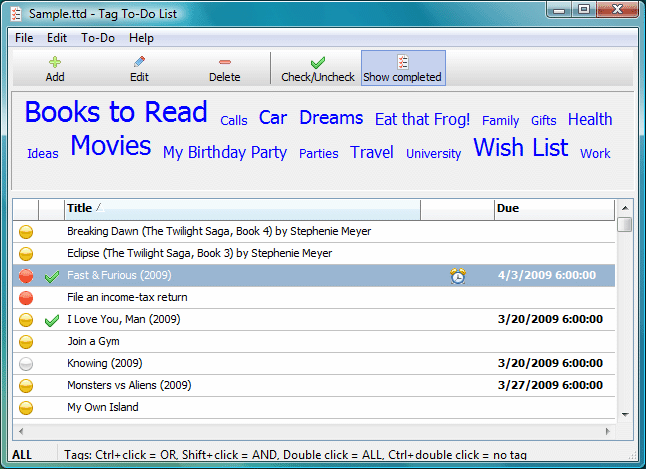Click the horizontal scroll left arrow
Viewport: 646px width, 469px height.
pos(21,431)
